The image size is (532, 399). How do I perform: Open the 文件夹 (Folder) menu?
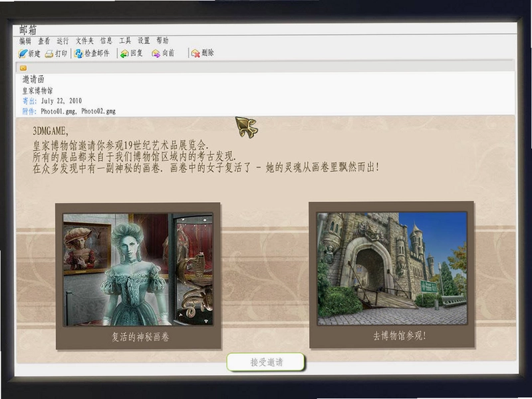coord(84,41)
